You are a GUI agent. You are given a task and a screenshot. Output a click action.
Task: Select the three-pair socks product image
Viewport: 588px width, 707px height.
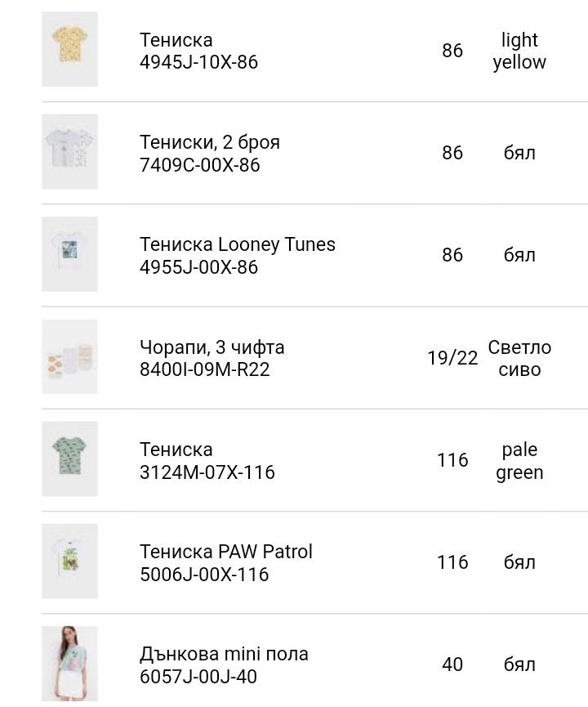click(69, 357)
